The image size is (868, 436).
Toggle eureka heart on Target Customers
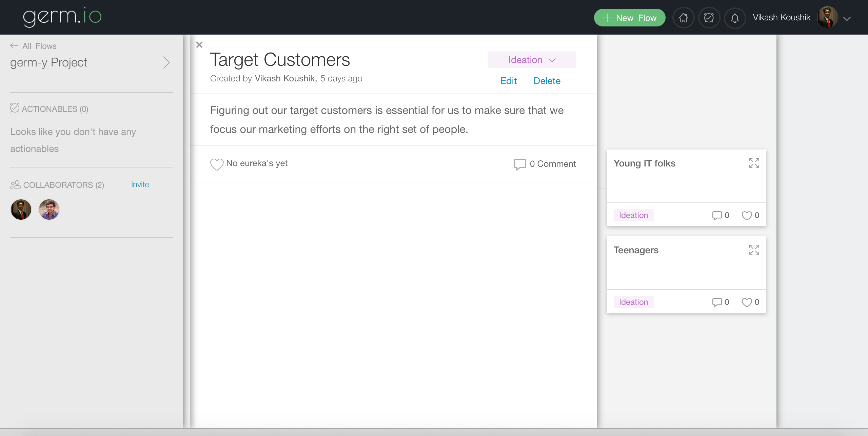coord(217,164)
